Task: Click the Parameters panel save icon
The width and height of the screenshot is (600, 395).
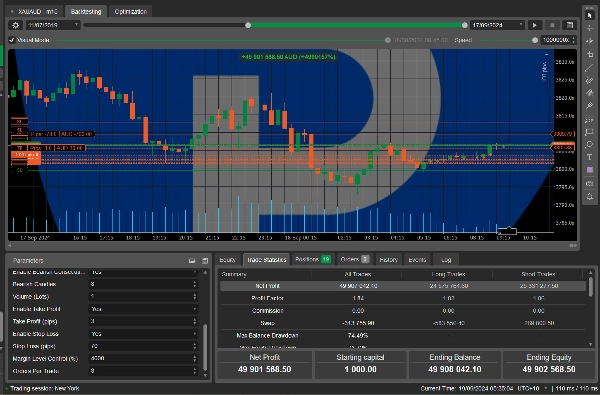Action: 205,261
